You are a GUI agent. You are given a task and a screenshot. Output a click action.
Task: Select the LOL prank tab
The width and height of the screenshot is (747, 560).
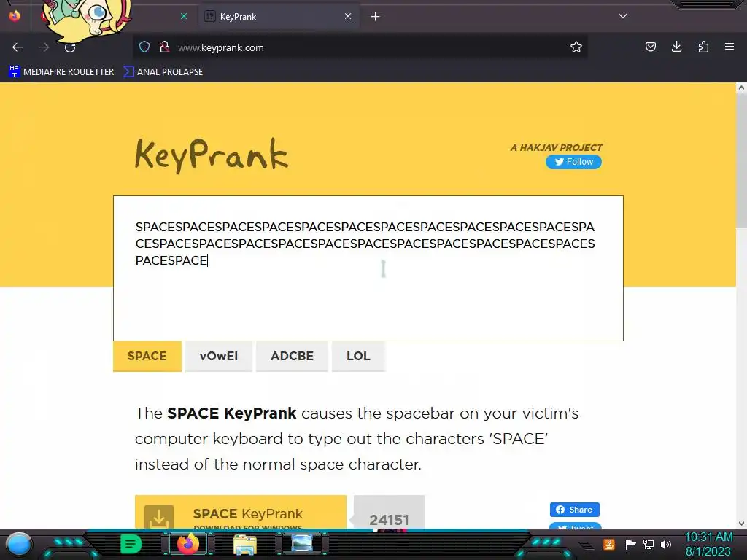coord(358,356)
